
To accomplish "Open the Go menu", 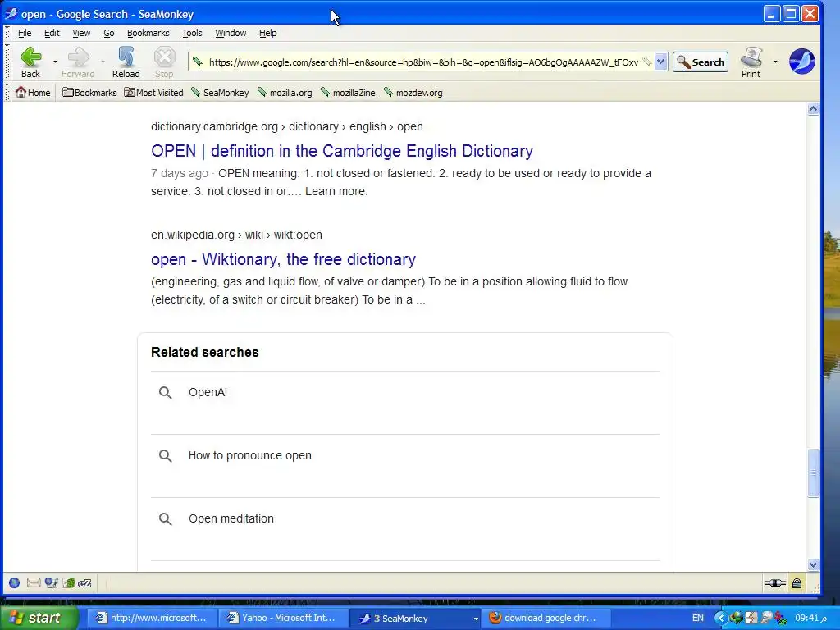I will click(109, 33).
